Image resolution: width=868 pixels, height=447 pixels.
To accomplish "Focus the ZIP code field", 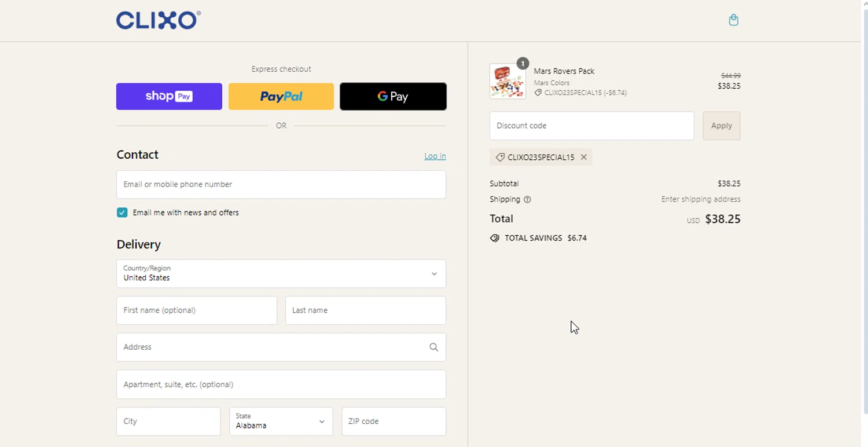I will pos(394,421).
